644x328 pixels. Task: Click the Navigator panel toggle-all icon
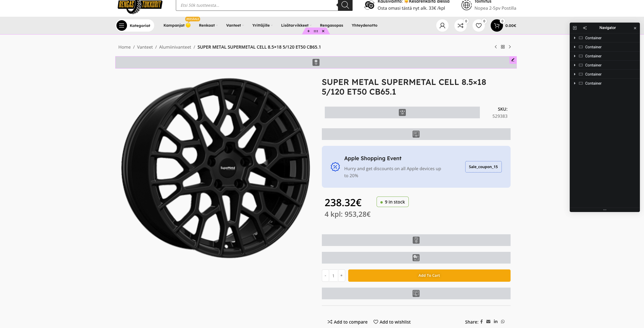pos(575,28)
